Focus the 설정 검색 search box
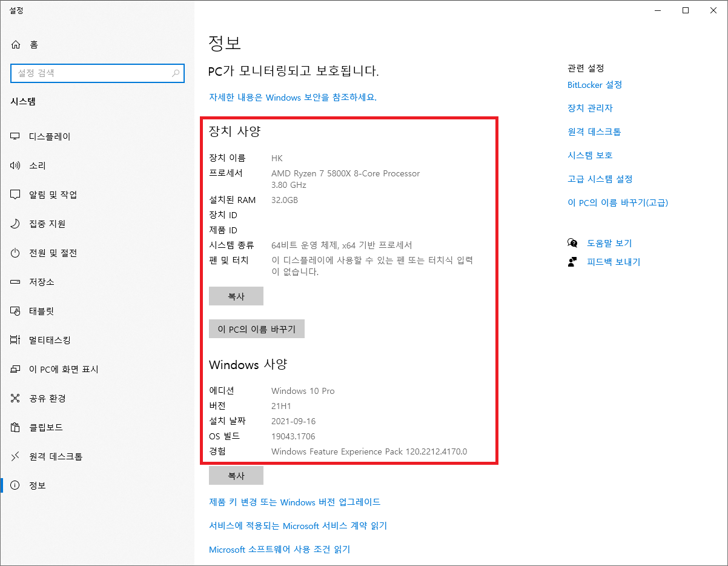 pos(97,73)
